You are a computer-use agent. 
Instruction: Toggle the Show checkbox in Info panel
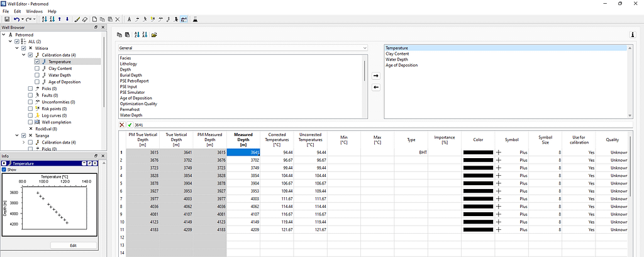5,169
